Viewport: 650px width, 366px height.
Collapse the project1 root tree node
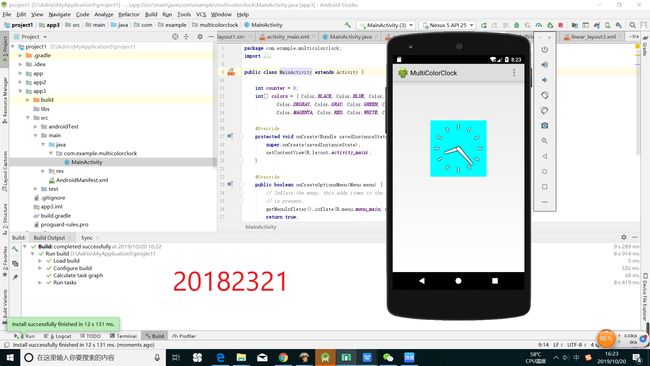tap(13, 46)
